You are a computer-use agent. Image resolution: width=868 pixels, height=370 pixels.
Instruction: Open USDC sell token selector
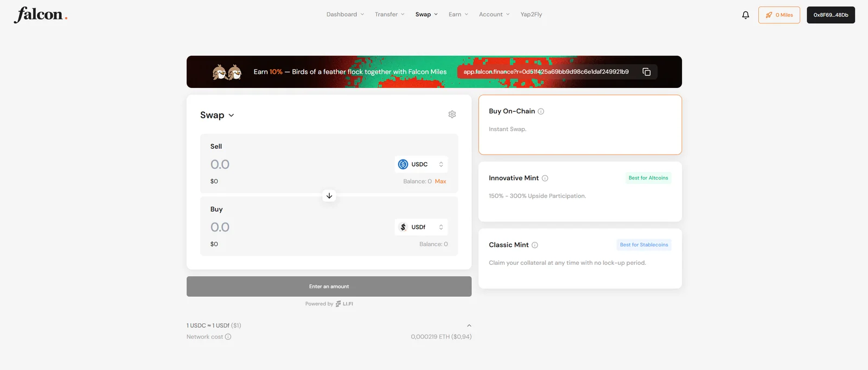(422, 164)
